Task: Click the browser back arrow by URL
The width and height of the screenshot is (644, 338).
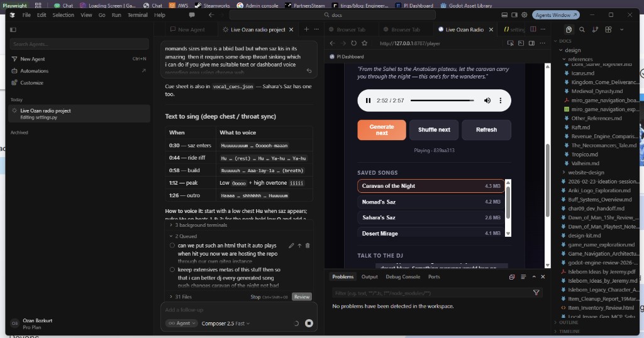Action: pos(332,43)
